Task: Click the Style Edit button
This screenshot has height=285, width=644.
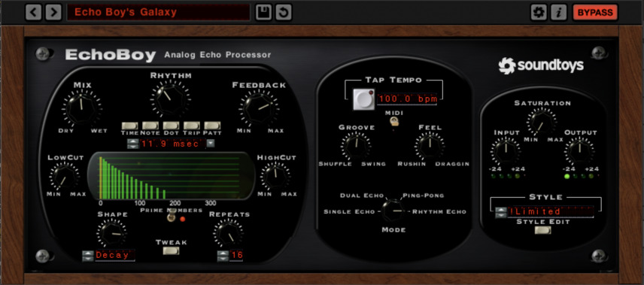Action: [542, 230]
